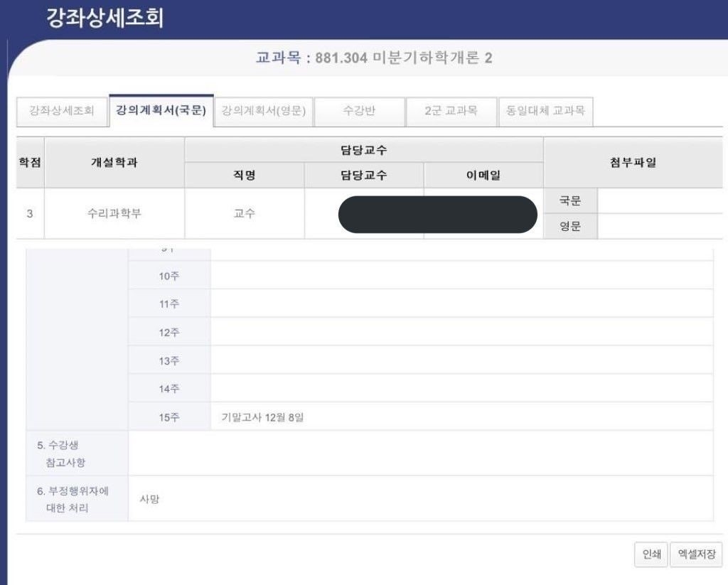The height and width of the screenshot is (585, 728).
Task: Open the 수강반 tab
Action: tap(359, 112)
